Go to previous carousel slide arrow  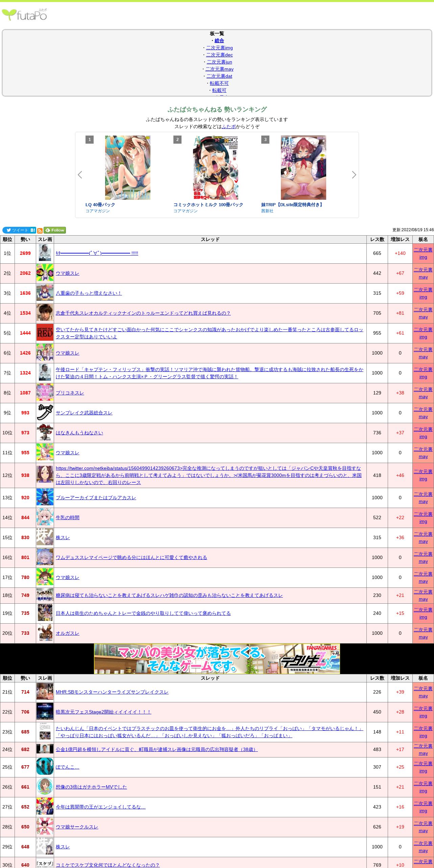[x=80, y=175]
